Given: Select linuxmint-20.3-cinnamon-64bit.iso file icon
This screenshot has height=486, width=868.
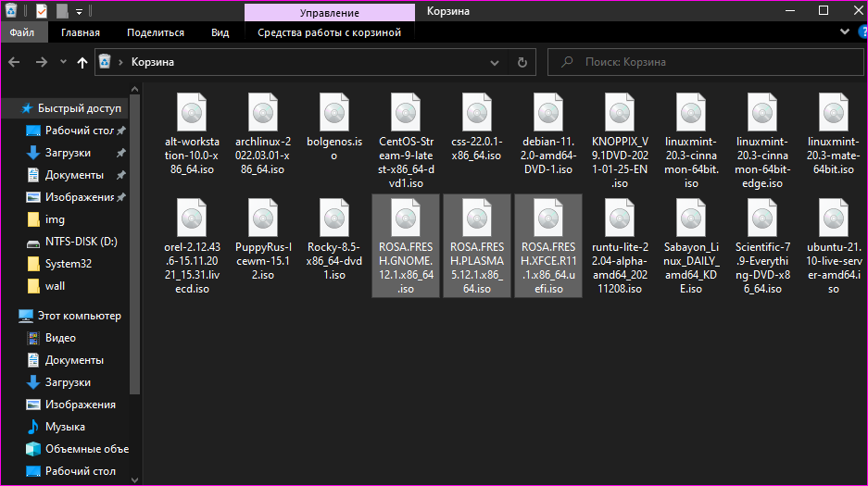Looking at the screenshot, I should 691,112.
